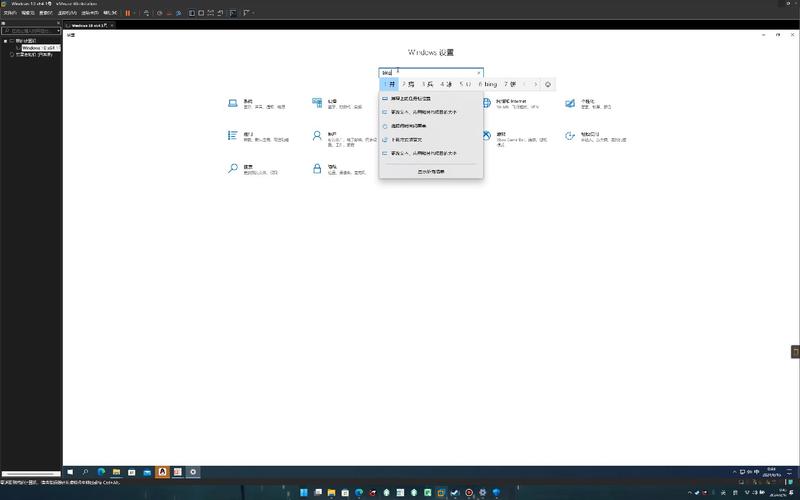
Task: Open the Personalization (个性化) category
Action: (588, 104)
